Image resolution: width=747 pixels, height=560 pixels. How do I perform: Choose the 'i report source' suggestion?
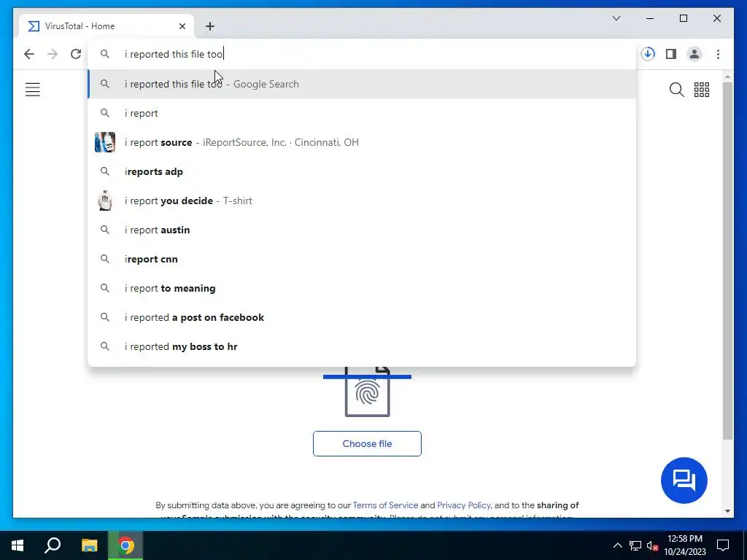coord(362,142)
